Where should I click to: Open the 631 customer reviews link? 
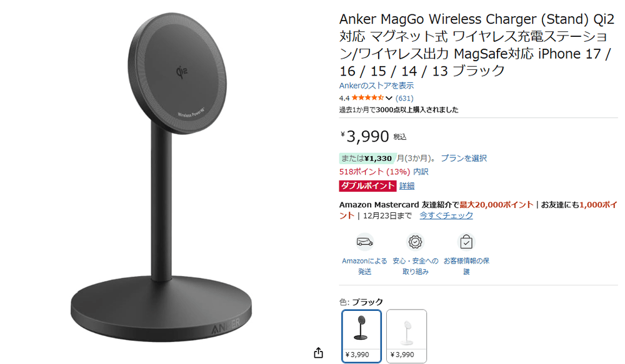pyautogui.click(x=404, y=99)
